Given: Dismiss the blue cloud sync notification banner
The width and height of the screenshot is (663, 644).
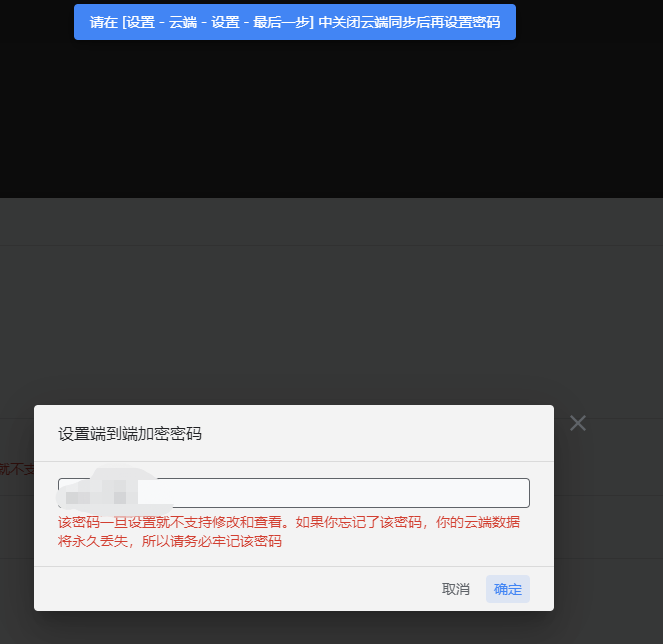Looking at the screenshot, I should [x=295, y=22].
